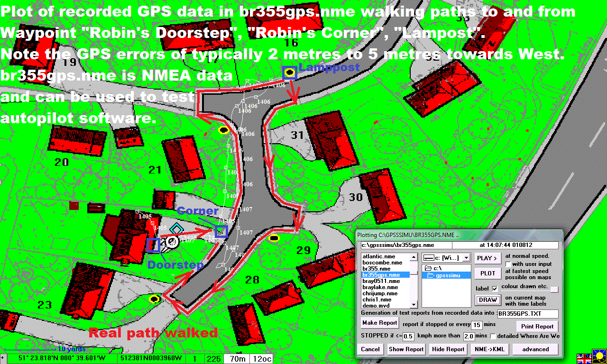Click the UK flag icon
Image resolution: width=607 pixels, height=364 pixels.
tap(584, 358)
